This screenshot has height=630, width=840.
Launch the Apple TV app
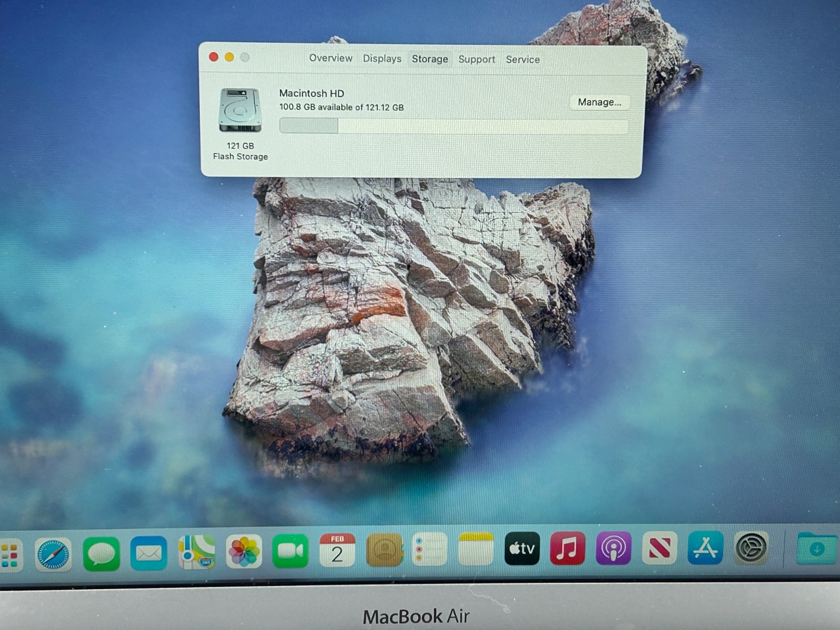(x=522, y=548)
